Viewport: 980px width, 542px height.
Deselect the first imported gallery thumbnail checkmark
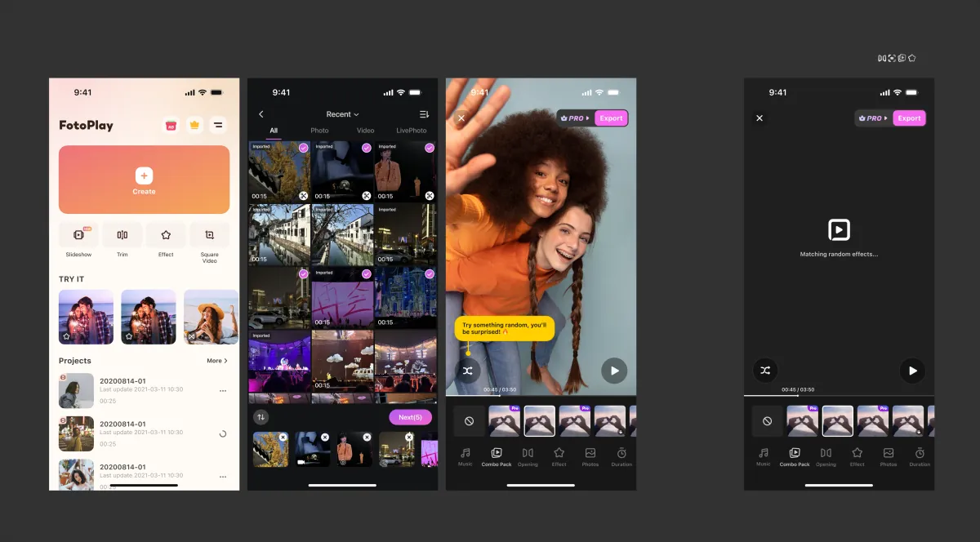pyautogui.click(x=303, y=148)
